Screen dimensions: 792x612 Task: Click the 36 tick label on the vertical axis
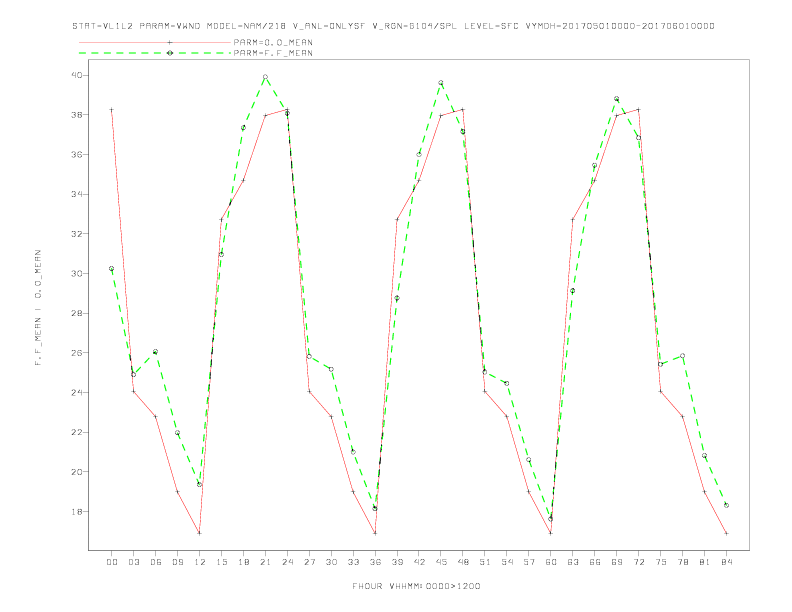tap(77, 155)
